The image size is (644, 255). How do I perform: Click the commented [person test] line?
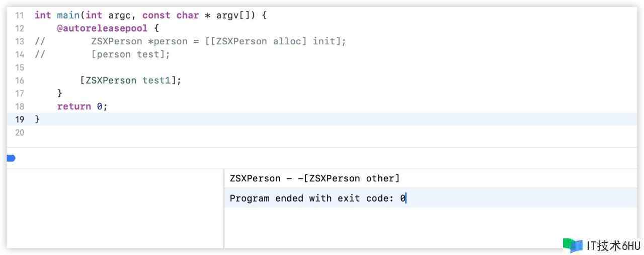pyautogui.click(x=130, y=54)
